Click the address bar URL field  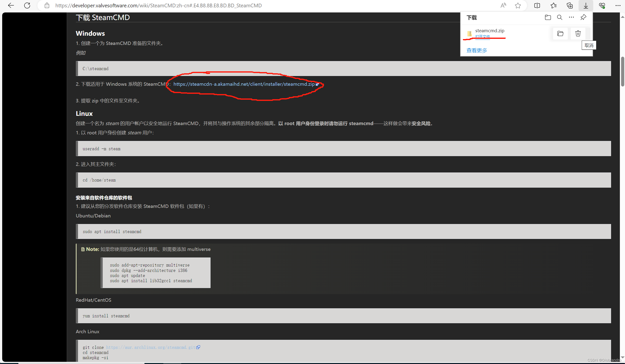coord(159,5)
